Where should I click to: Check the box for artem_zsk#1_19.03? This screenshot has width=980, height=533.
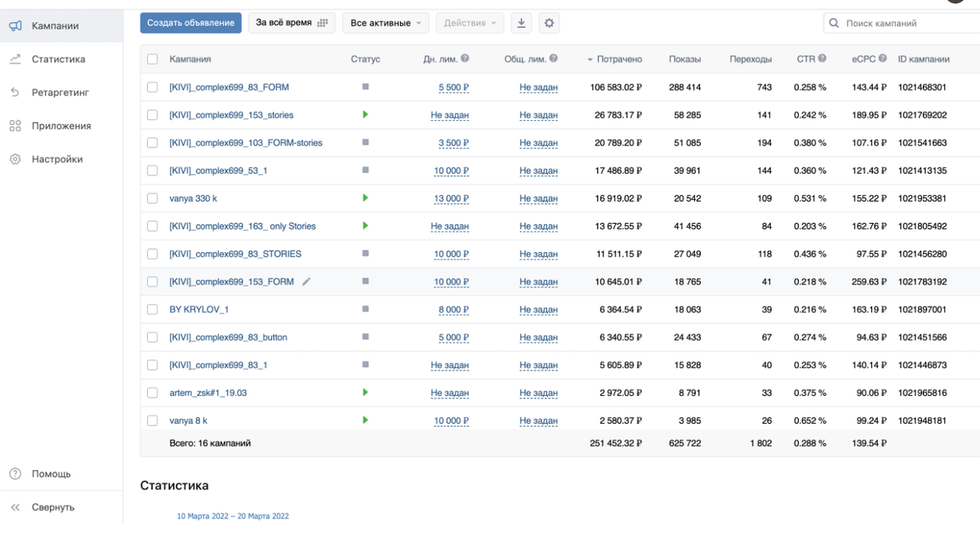(153, 393)
